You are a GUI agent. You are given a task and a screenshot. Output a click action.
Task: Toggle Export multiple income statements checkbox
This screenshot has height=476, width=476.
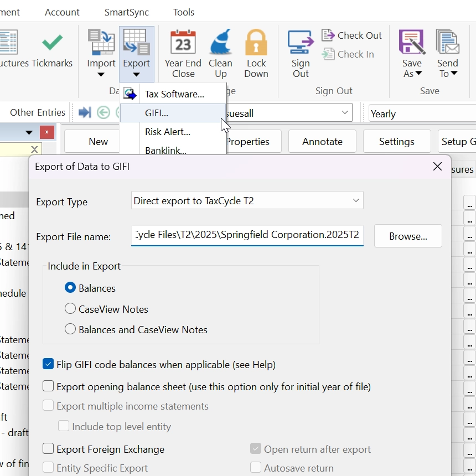pyautogui.click(x=48, y=406)
